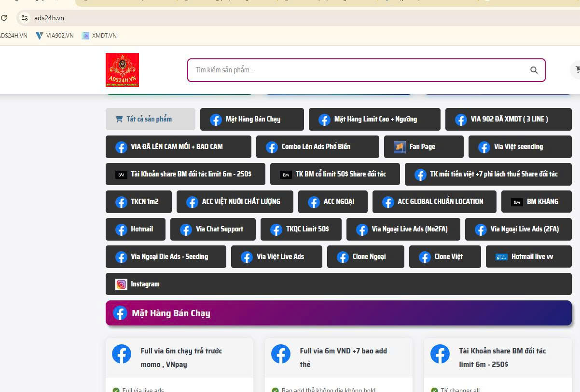The height and width of the screenshot is (392, 580).
Task: Click the Hotmail live vv icon
Action: click(x=501, y=257)
